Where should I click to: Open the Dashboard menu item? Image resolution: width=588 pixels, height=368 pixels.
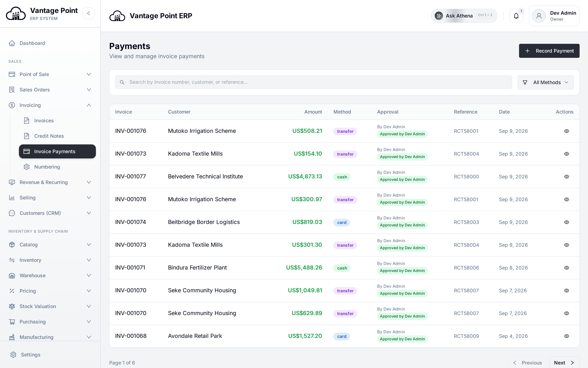pyautogui.click(x=50, y=43)
